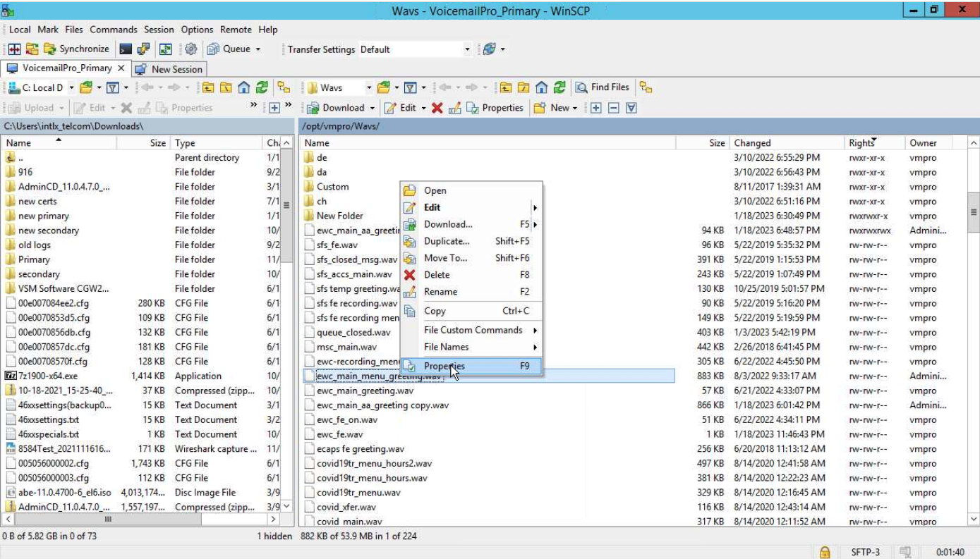Click the remote Properties toolbar button
980x559 pixels.
tap(495, 108)
